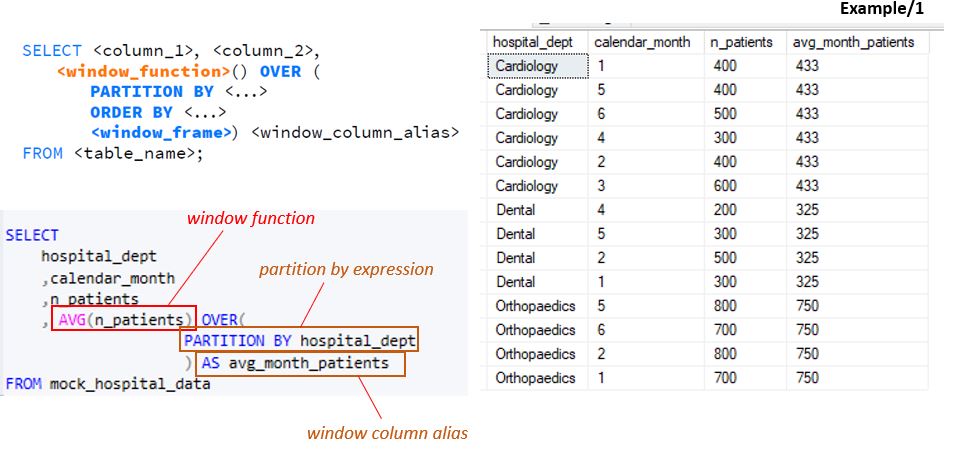Select the n_patients cell showing 200
Image resolution: width=957 pixels, height=449 pixels.
coord(724,210)
